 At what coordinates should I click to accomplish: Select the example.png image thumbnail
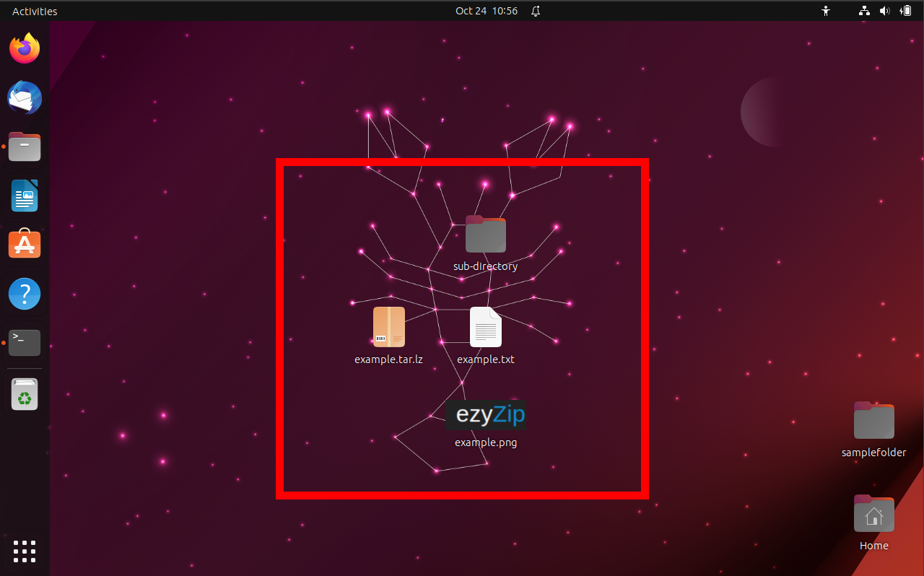point(485,414)
